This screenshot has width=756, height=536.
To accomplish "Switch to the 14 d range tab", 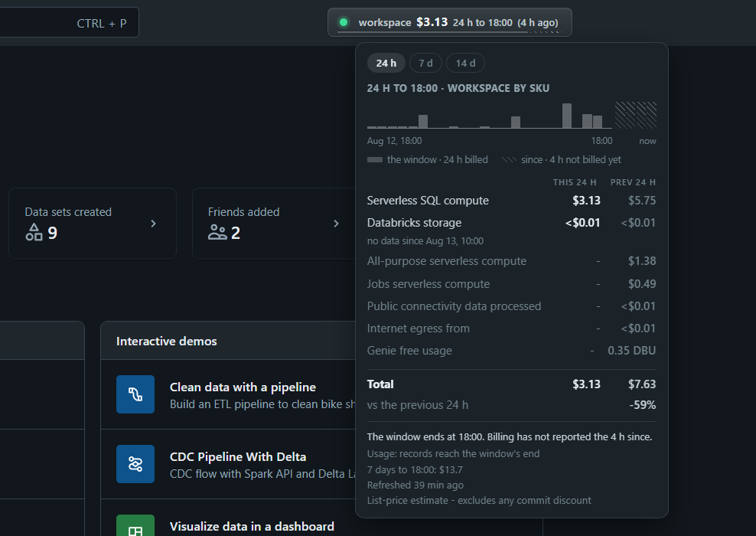I will [465, 64].
